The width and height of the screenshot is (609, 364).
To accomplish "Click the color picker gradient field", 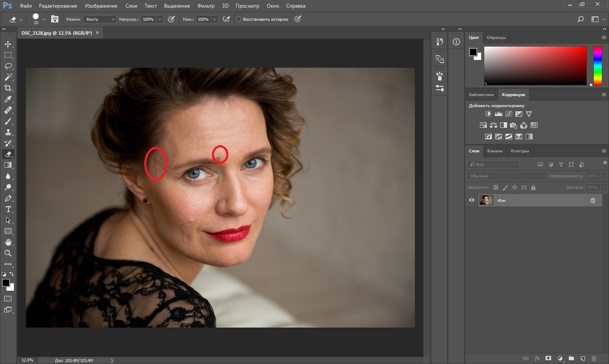I will click(x=535, y=66).
